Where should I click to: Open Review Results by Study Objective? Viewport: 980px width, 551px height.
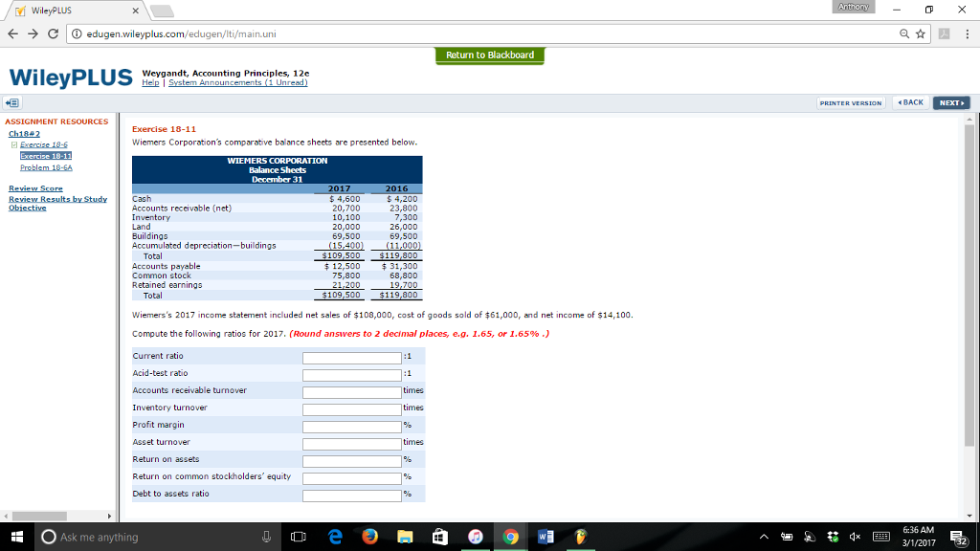(57, 203)
